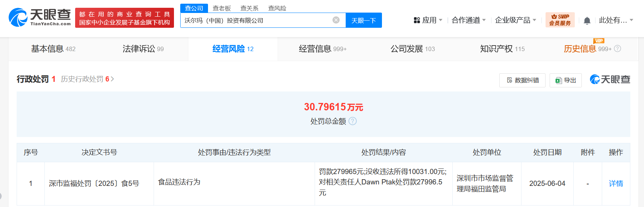Open the user account menu 此处有…
644x207 pixels.
(x=616, y=20)
